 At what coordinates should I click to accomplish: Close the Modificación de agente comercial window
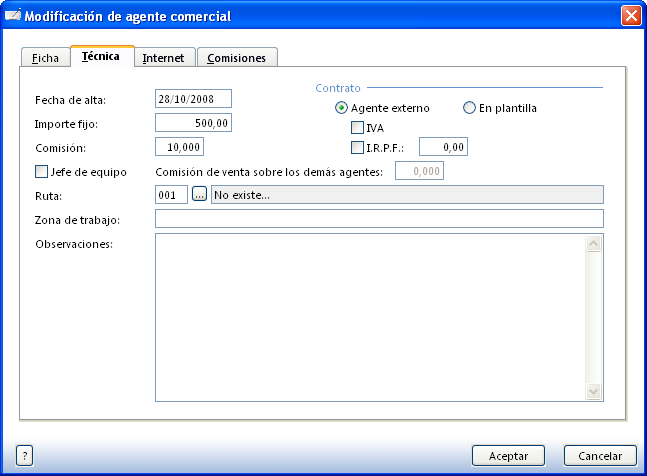(x=630, y=16)
